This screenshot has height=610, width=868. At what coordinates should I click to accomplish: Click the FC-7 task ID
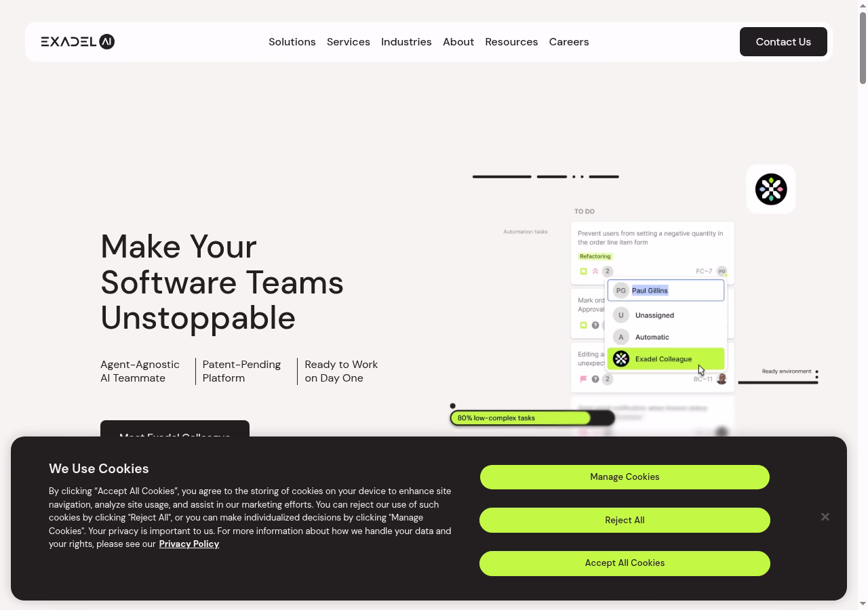[704, 271]
